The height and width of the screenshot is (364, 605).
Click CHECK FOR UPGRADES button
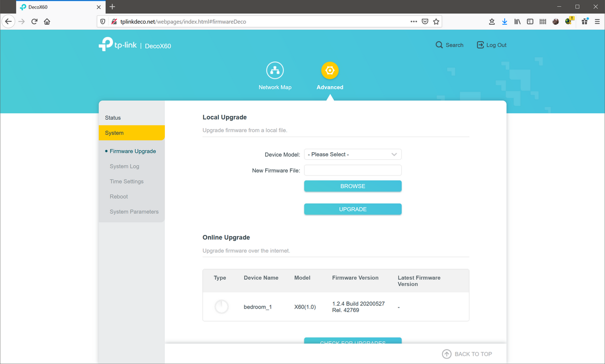point(353,341)
